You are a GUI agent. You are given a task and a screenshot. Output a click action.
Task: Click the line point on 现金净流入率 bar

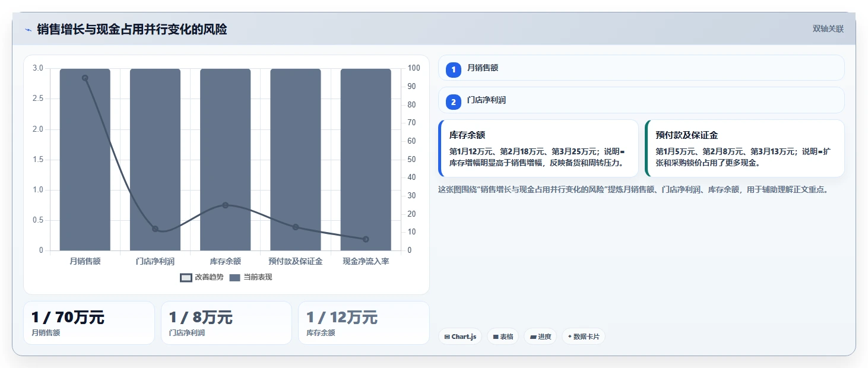pos(366,239)
